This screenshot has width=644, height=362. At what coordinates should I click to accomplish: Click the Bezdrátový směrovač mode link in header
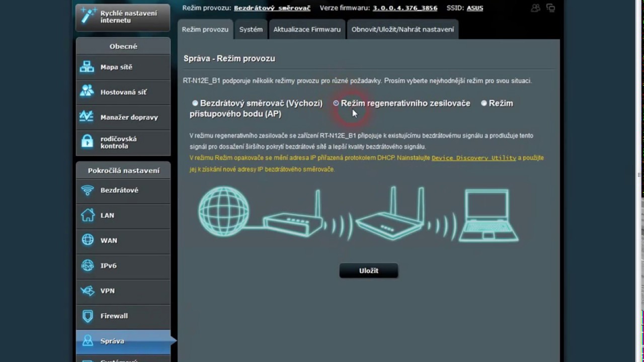(x=272, y=8)
